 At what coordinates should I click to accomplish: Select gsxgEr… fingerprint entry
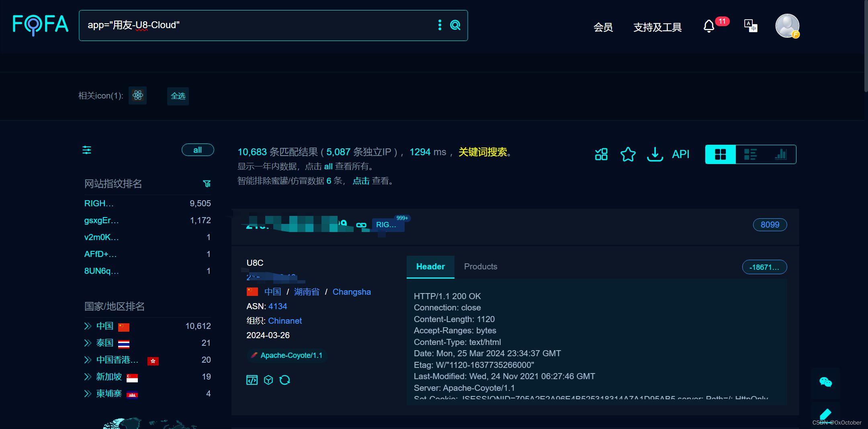[101, 220]
